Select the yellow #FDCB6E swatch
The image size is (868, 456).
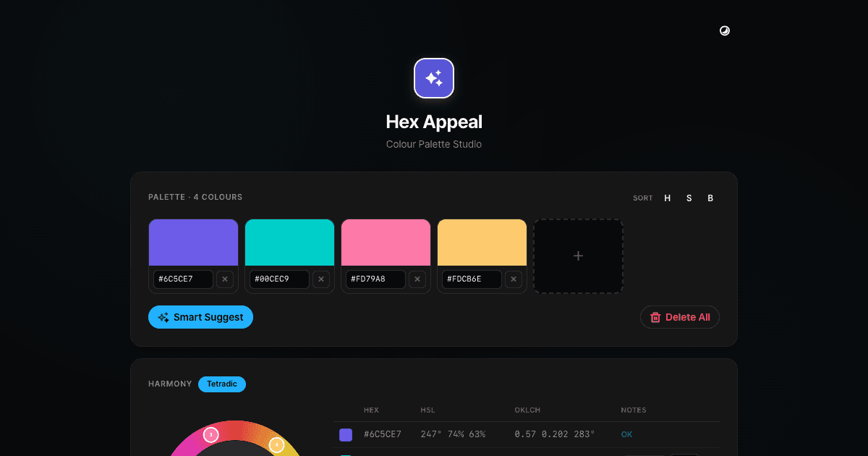pyautogui.click(x=482, y=242)
